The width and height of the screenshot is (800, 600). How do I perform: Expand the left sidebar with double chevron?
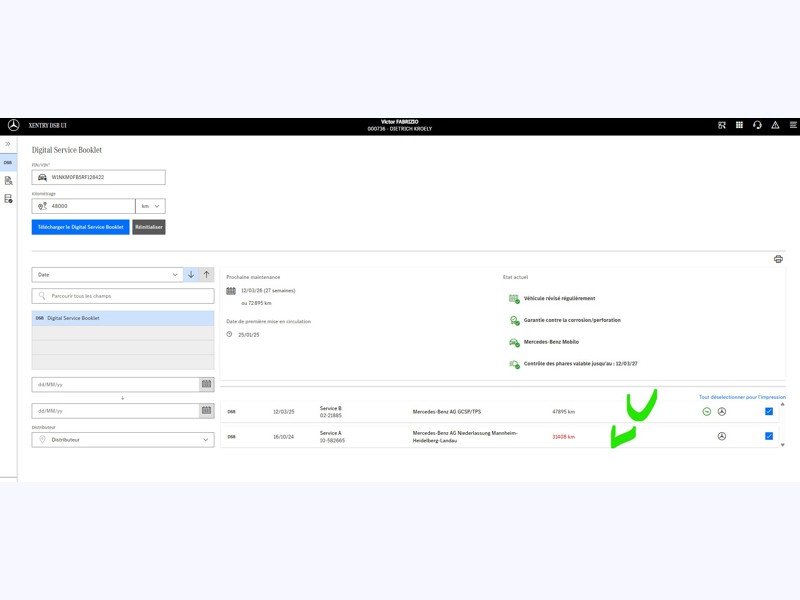coord(8,144)
